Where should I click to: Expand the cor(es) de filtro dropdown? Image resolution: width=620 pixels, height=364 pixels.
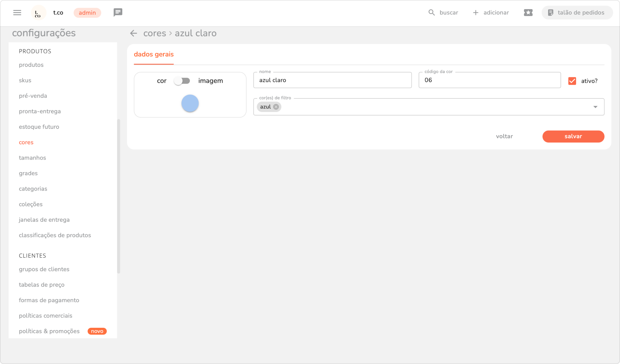tap(595, 107)
